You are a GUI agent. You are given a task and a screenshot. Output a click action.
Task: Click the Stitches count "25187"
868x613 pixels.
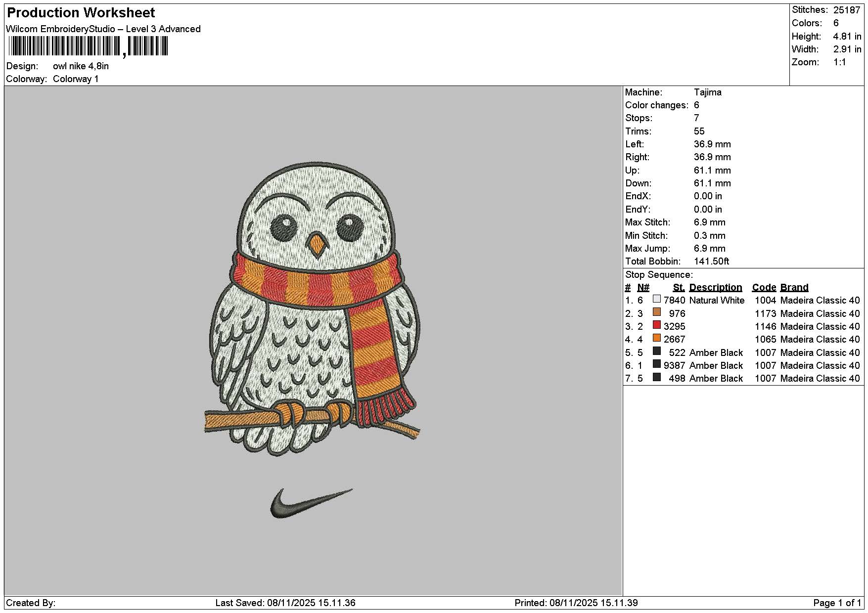click(x=847, y=10)
